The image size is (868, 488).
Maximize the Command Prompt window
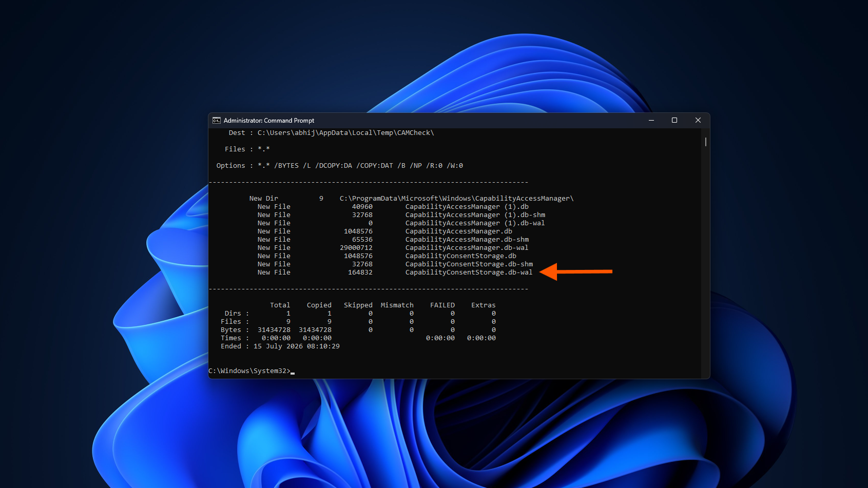(674, 121)
